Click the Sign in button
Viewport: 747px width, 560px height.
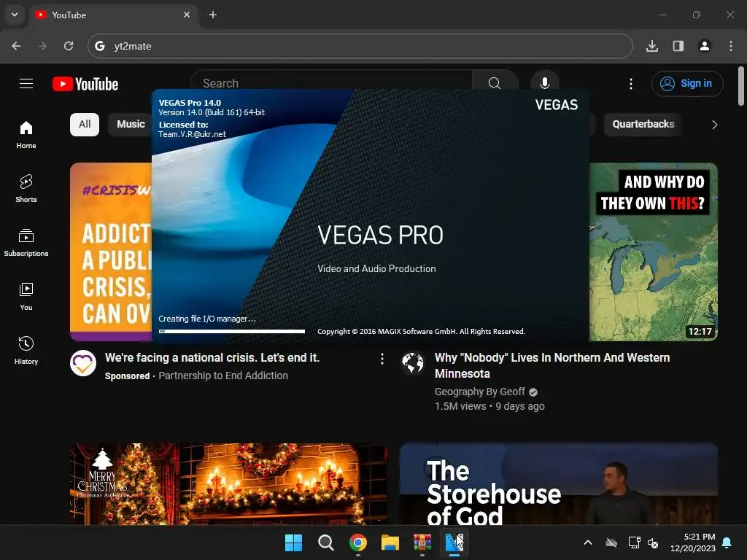coord(687,83)
